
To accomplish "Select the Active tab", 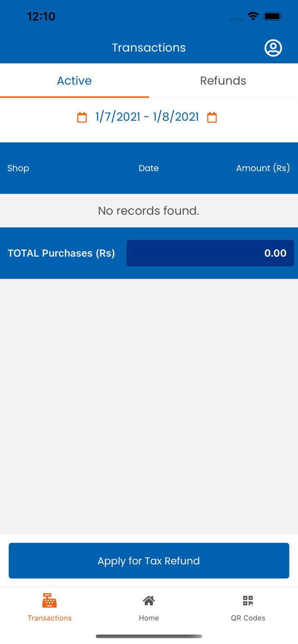I will click(74, 80).
